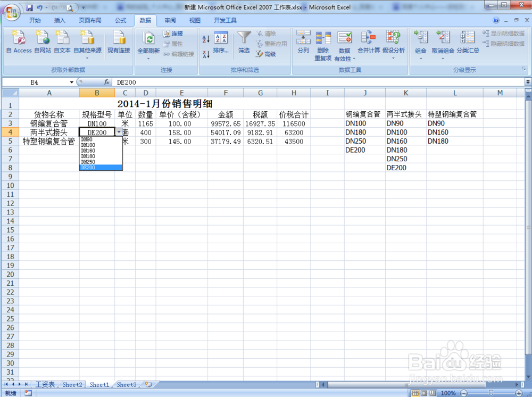Screen dimensions: 532x397
Task: Click Subtotal (分类汇总)
Action: (468, 42)
